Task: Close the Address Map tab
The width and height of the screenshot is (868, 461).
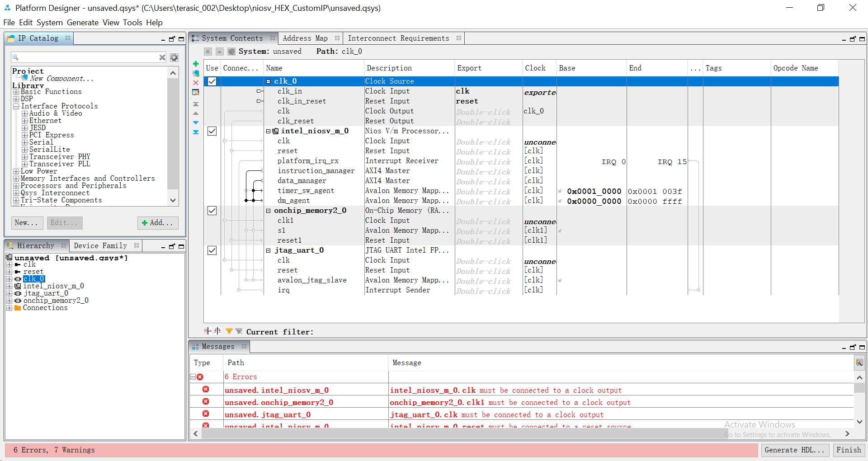Action: click(x=337, y=38)
